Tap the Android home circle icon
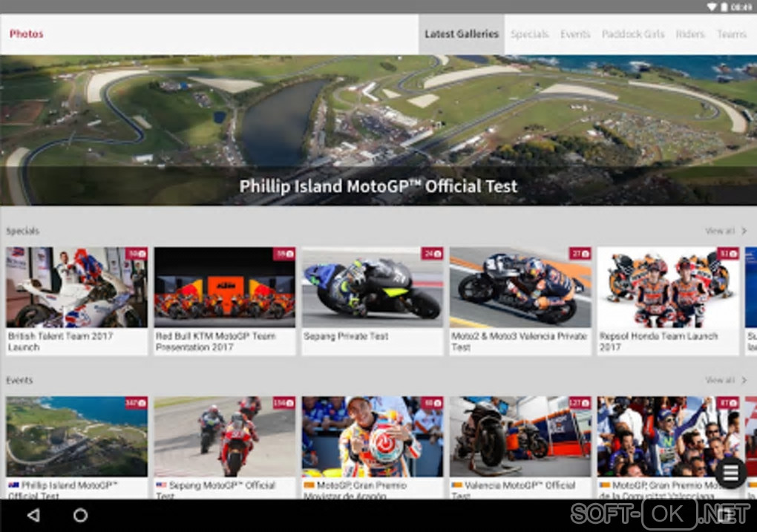Screen dimensions: 757x532 pyautogui.click(x=80, y=515)
